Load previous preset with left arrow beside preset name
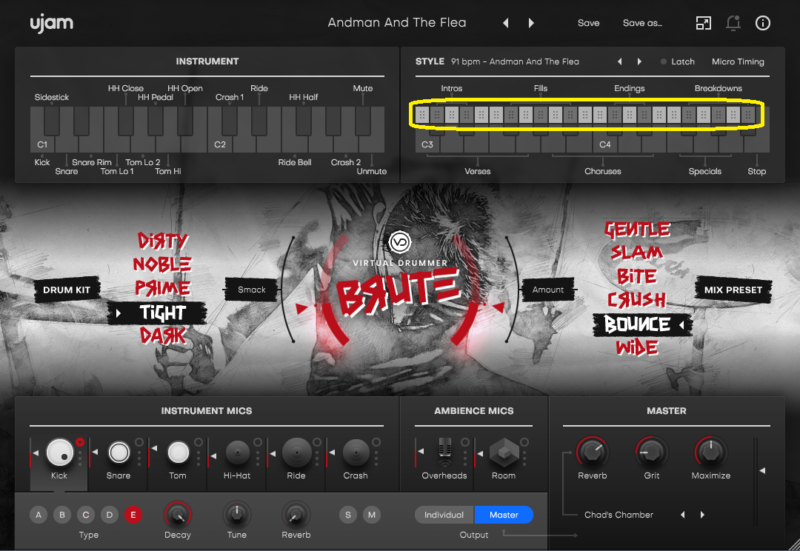 click(x=506, y=23)
